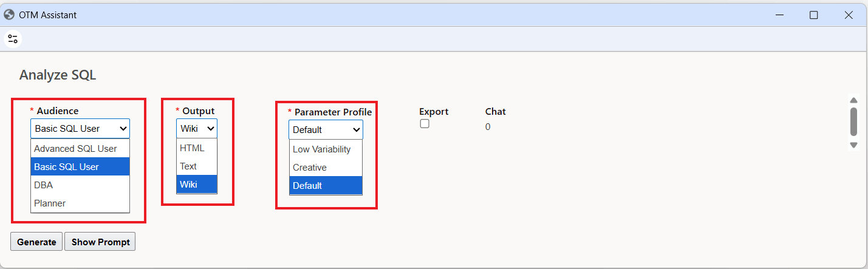The width and height of the screenshot is (868, 269).
Task: Choose Text output option
Action: (197, 166)
